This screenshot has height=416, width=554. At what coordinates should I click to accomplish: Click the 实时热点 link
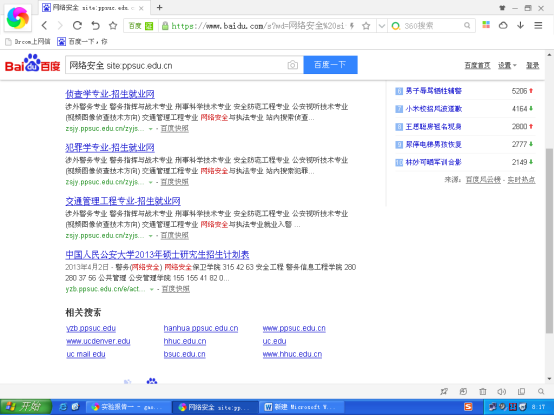point(521,180)
